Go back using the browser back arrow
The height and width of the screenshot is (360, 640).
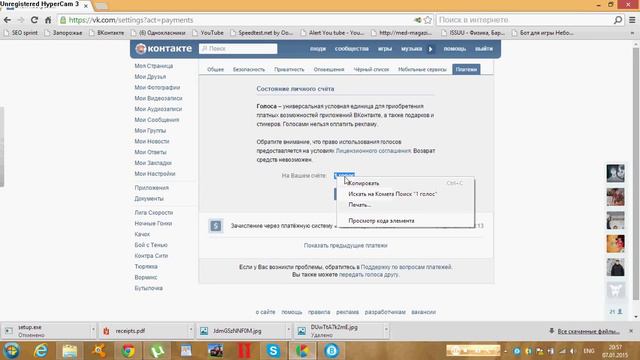7,20
